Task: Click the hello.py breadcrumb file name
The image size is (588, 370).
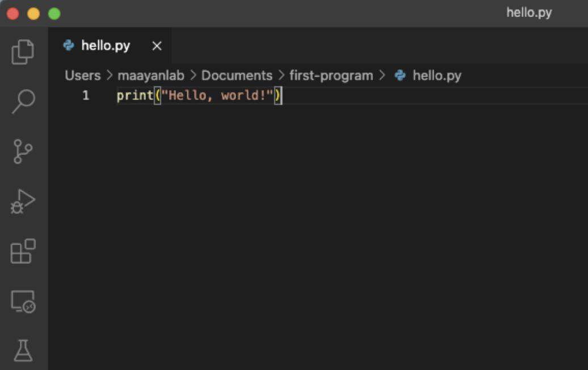Action: [x=436, y=75]
